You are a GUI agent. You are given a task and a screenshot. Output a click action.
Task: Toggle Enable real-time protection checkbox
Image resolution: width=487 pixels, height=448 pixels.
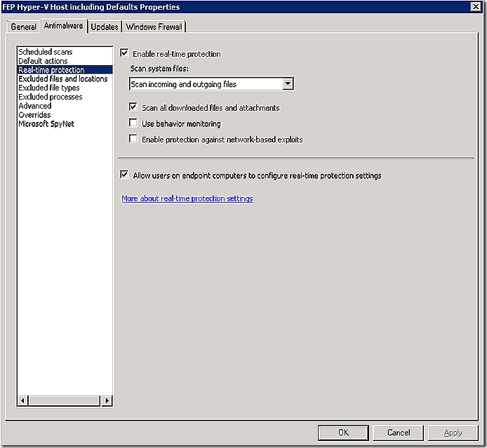click(124, 53)
